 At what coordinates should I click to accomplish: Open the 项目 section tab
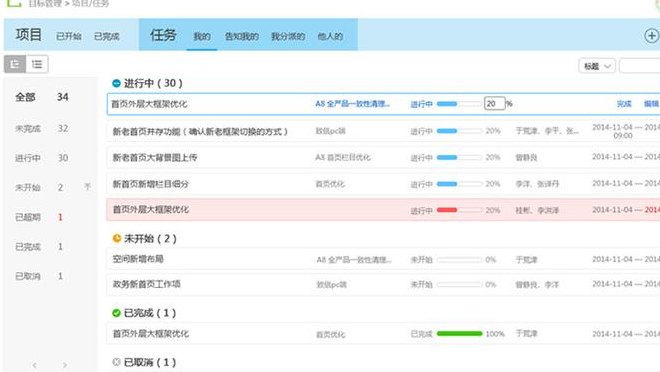coord(29,35)
